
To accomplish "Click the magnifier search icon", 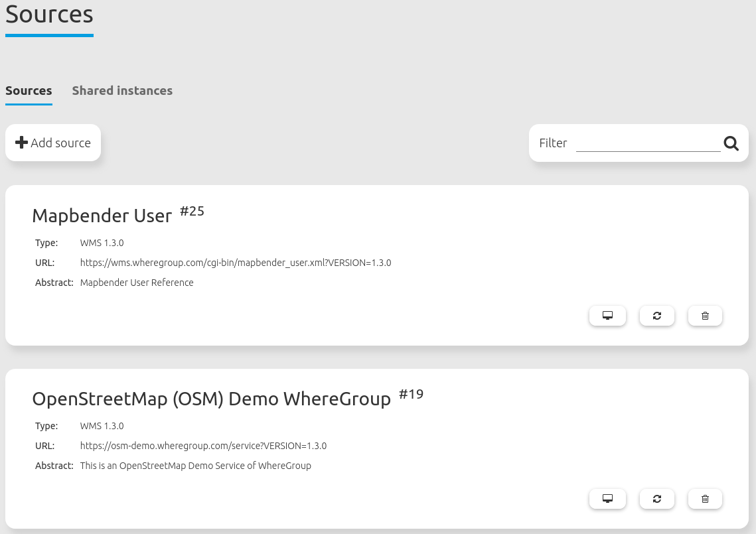I will pyautogui.click(x=731, y=143).
